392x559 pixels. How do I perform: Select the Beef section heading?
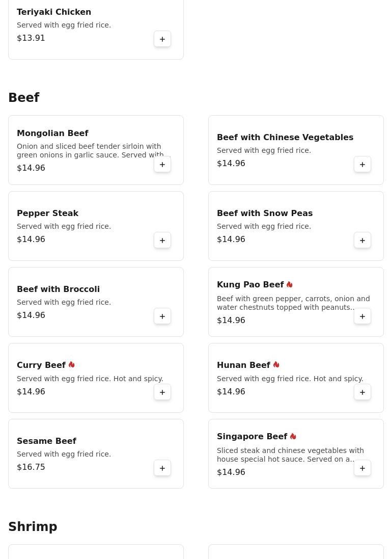coord(24,97)
